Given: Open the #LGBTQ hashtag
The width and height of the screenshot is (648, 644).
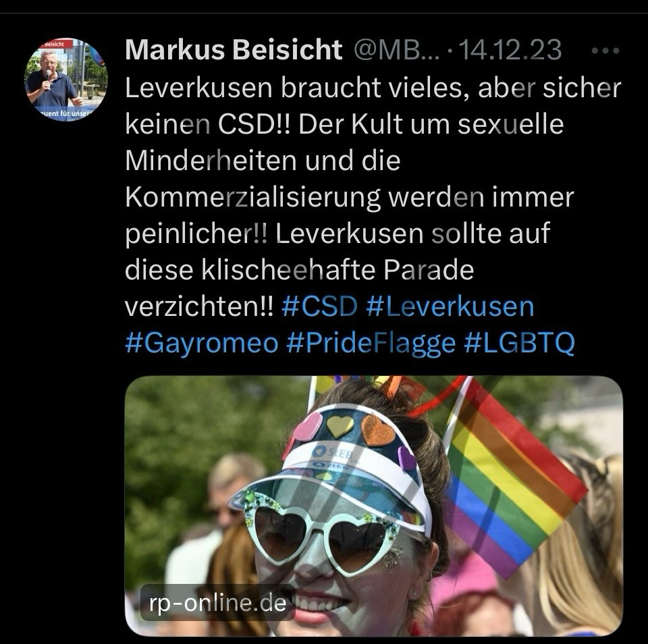Looking at the screenshot, I should pos(520,343).
